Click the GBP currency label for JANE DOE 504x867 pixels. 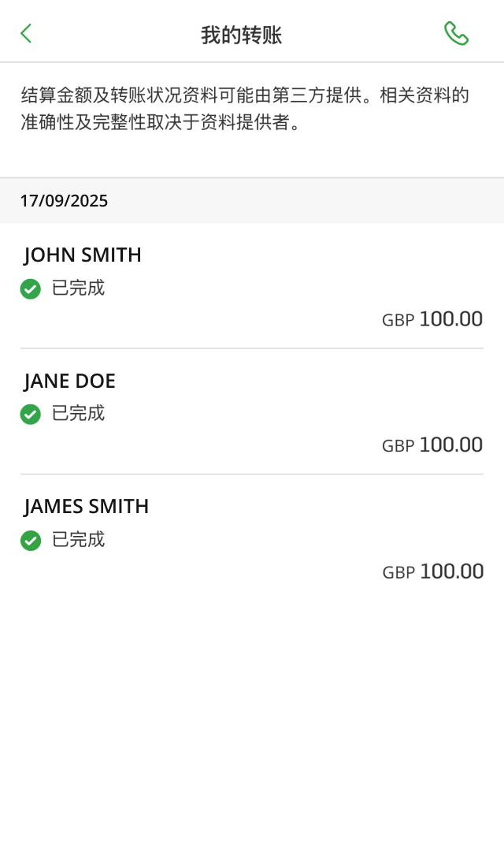click(x=398, y=447)
